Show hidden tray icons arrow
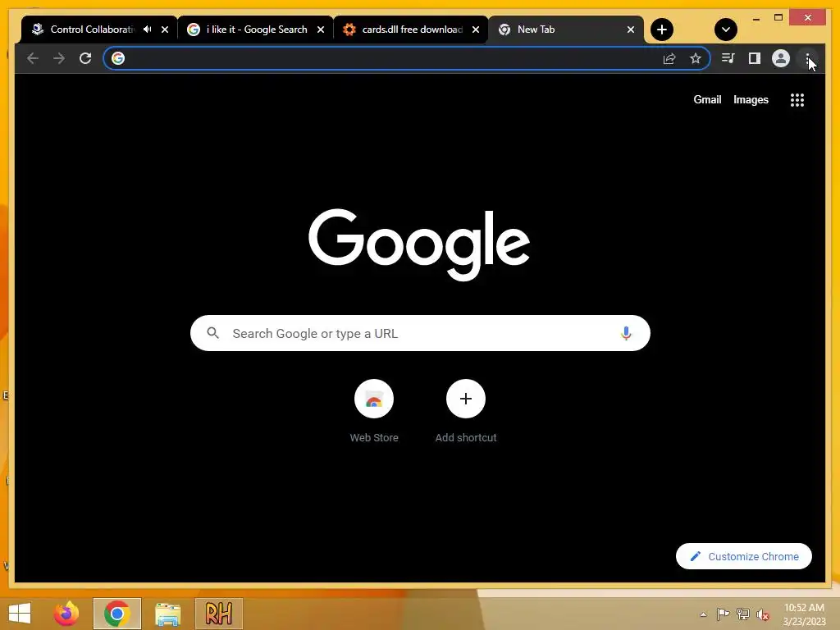The height and width of the screenshot is (630, 840). tap(703, 614)
